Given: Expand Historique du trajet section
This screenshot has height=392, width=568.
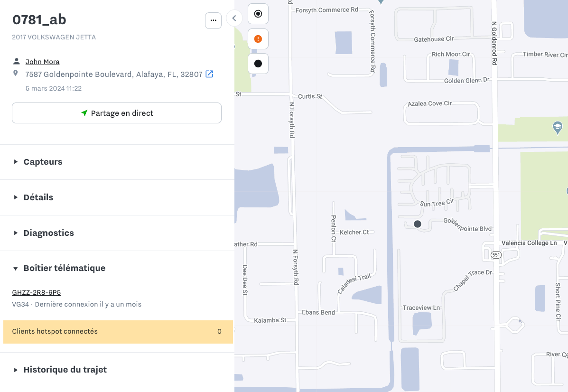Looking at the screenshot, I should (65, 370).
